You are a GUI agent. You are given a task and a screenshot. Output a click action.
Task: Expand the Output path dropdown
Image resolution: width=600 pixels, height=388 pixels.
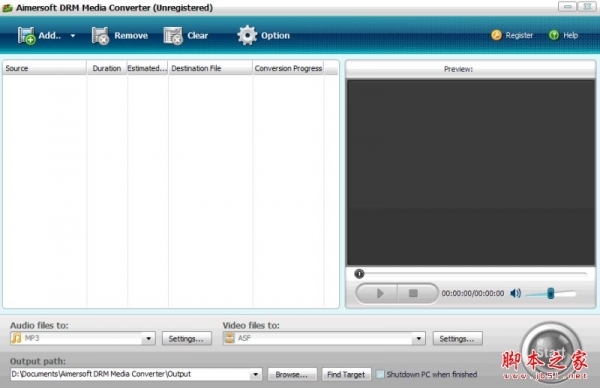[x=256, y=374]
